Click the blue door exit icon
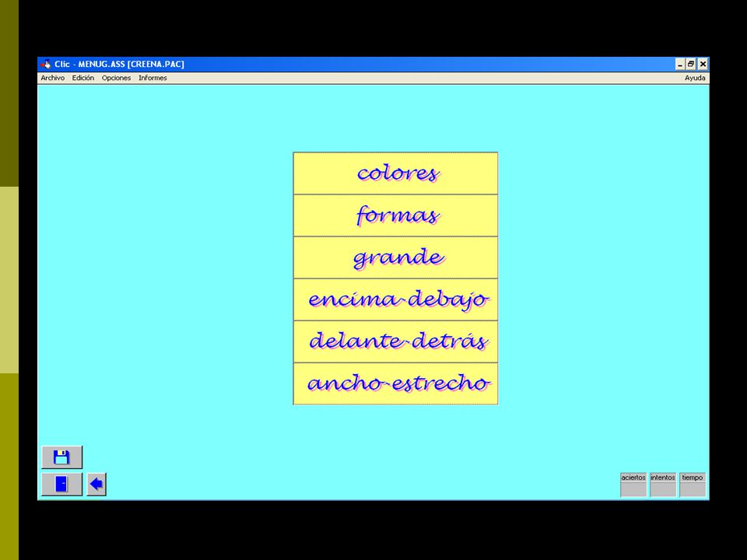This screenshot has height=560, width=747. click(x=62, y=485)
